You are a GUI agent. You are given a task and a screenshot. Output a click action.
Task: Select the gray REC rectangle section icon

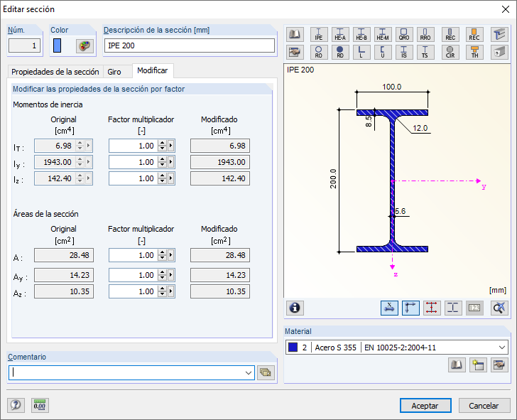[450, 34]
